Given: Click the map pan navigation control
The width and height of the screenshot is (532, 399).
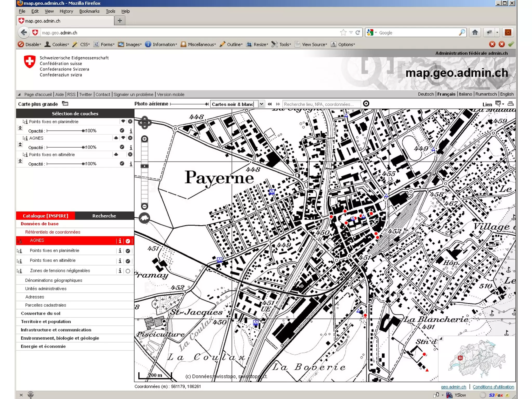Looking at the screenshot, I should click(x=144, y=122).
